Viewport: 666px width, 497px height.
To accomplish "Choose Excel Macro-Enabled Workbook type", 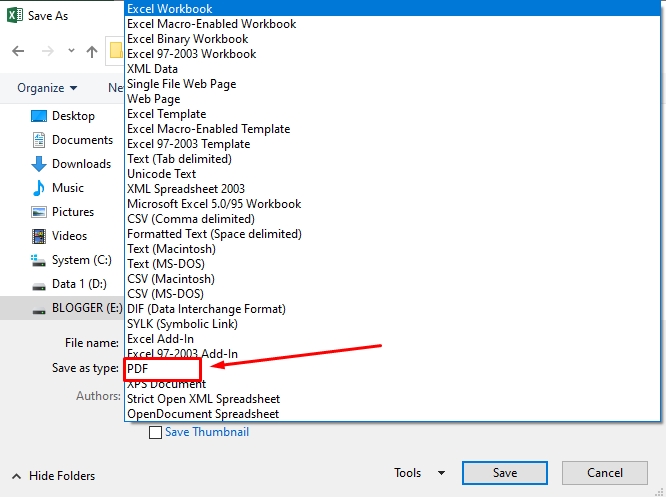I will tap(392, 24).
